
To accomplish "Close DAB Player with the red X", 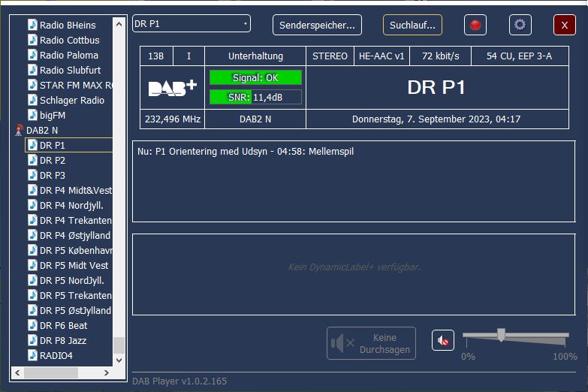I will coord(565,25).
